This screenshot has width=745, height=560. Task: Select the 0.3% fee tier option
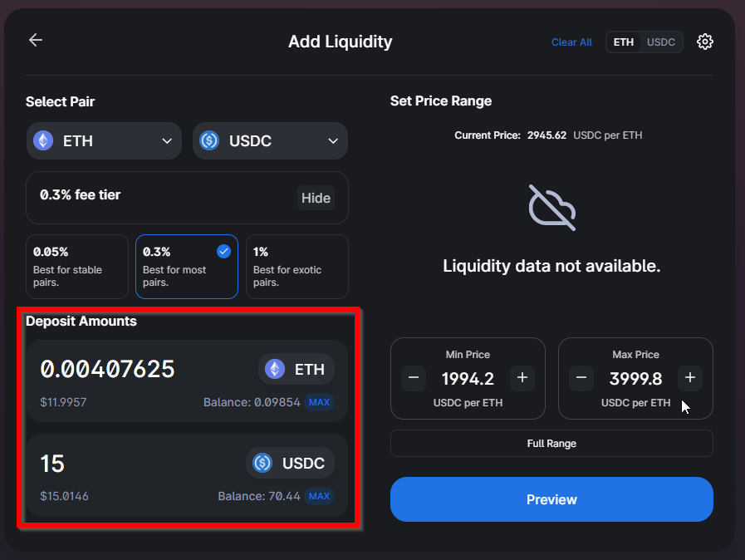(x=187, y=267)
